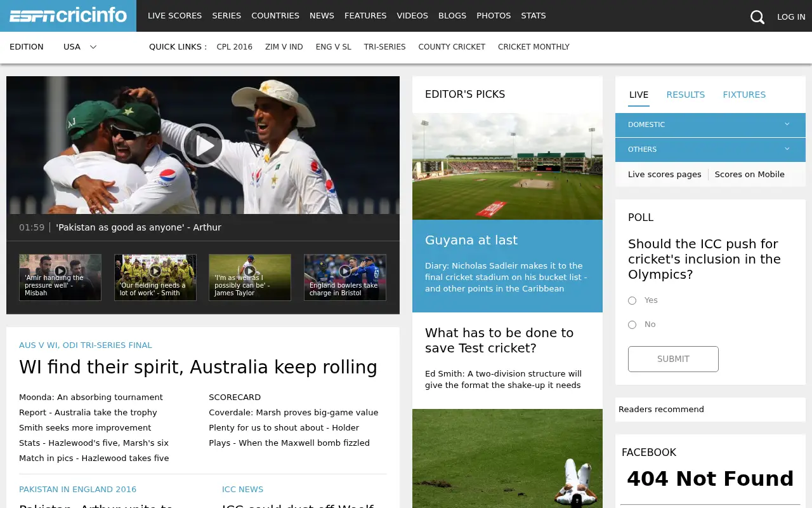Open the CPL 2016 quick link
Screen dimensions: 812x508
coord(235,47)
